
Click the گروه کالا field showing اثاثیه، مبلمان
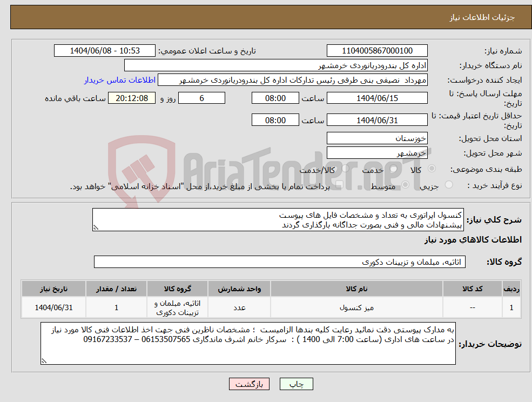[280, 262]
